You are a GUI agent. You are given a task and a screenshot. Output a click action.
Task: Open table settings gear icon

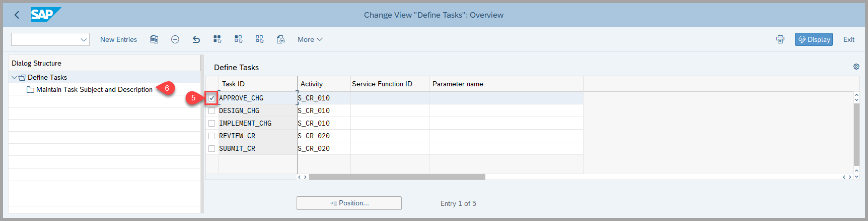(856, 67)
